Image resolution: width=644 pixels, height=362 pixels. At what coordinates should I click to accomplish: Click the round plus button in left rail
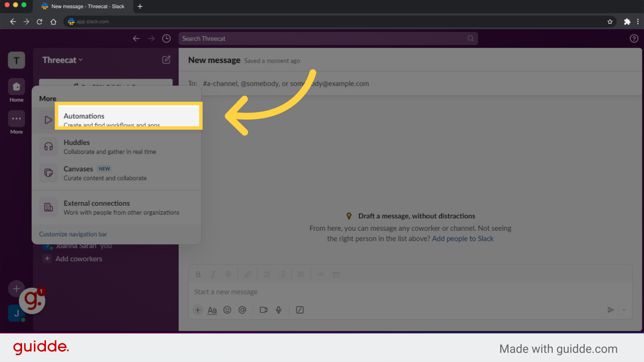[16, 288]
